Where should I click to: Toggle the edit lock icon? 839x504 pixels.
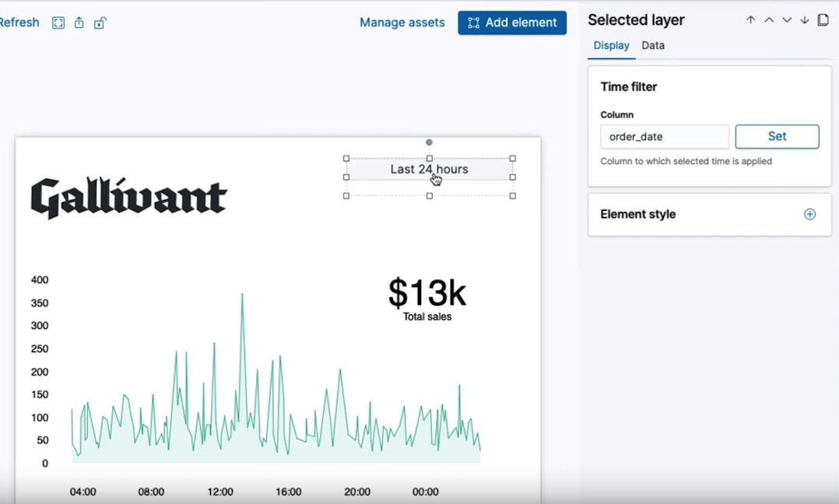pyautogui.click(x=100, y=23)
